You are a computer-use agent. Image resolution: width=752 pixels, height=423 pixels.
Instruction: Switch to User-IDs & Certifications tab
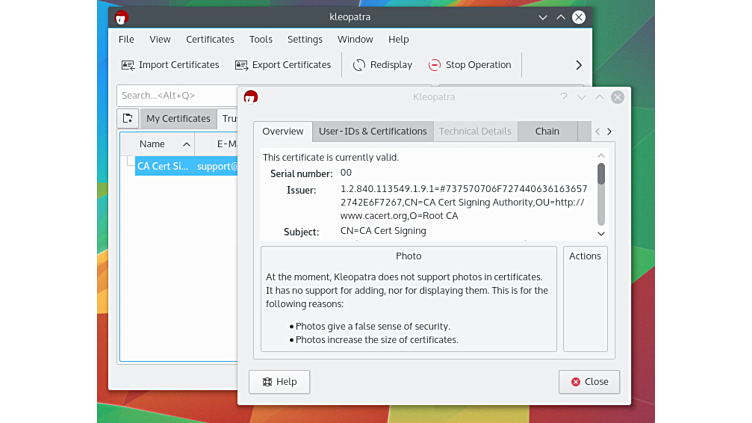[372, 131]
